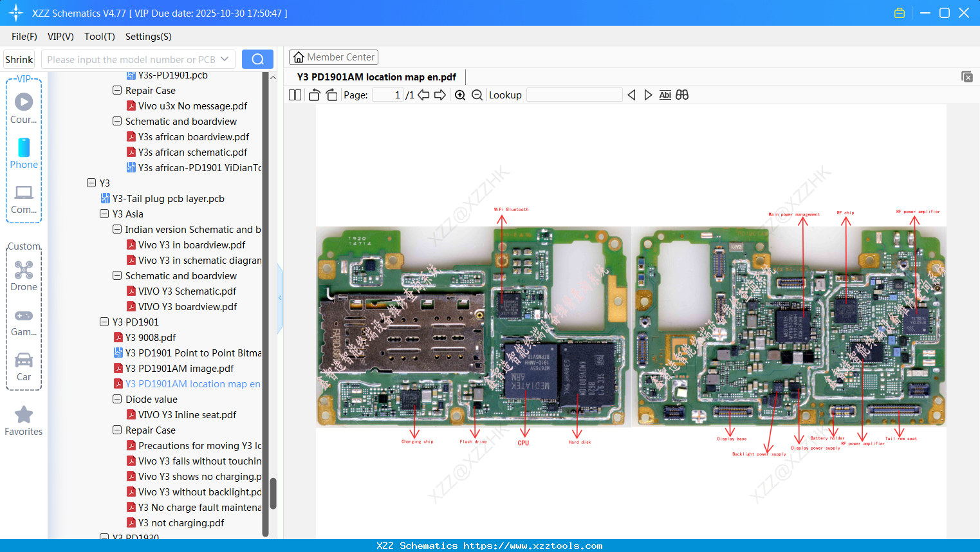Open text selection with the Abi icon
The height and width of the screenshot is (552, 980).
pyautogui.click(x=665, y=95)
